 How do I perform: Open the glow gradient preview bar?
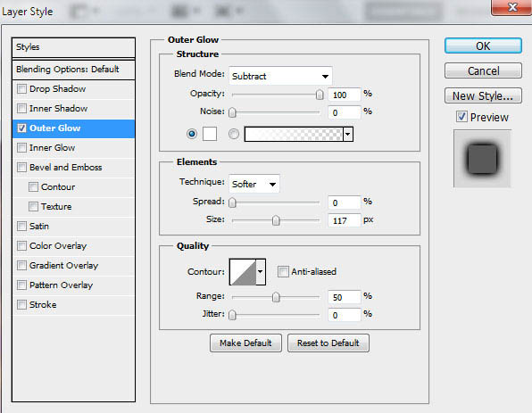[x=294, y=134]
